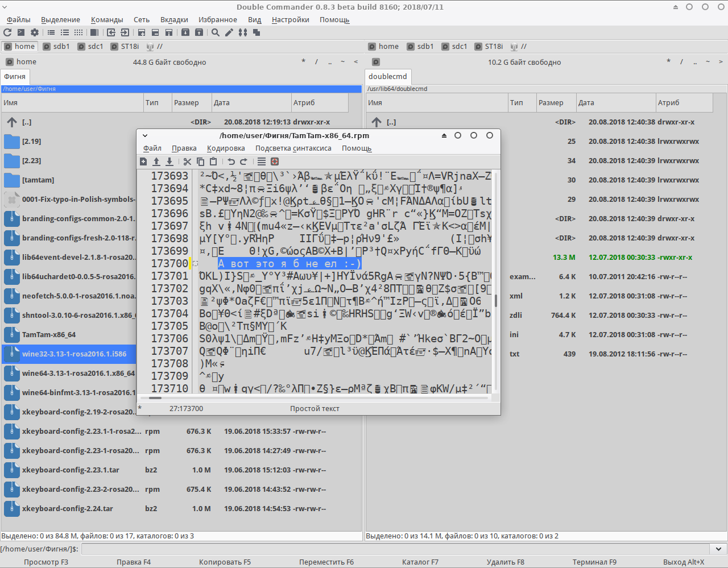Toggle thumbnails view mode in main toolbar
The width and height of the screenshot is (728, 568).
(78, 32)
